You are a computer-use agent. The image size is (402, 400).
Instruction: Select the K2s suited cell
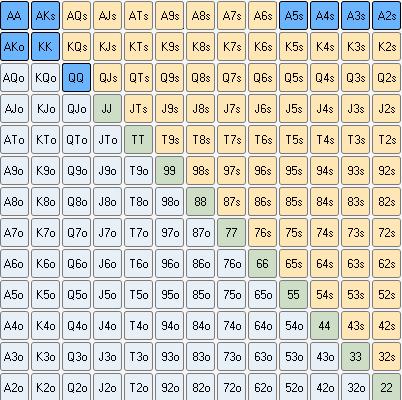(x=386, y=46)
